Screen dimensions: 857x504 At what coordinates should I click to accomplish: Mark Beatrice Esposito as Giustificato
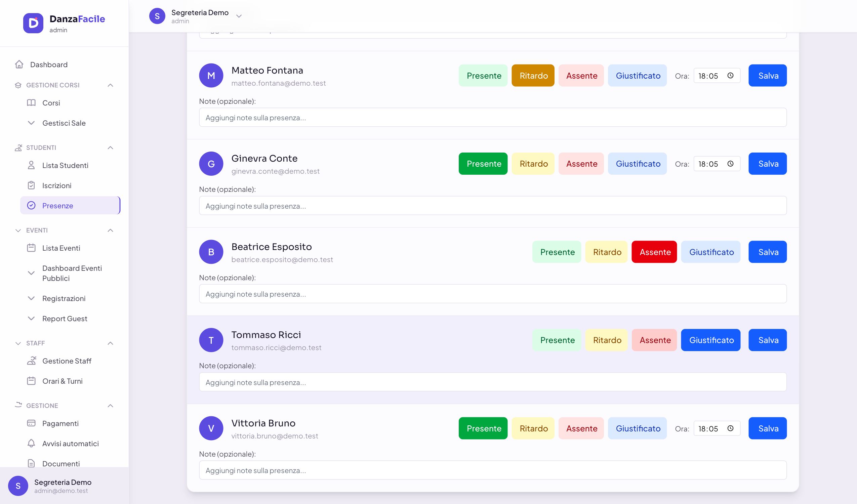(x=711, y=252)
